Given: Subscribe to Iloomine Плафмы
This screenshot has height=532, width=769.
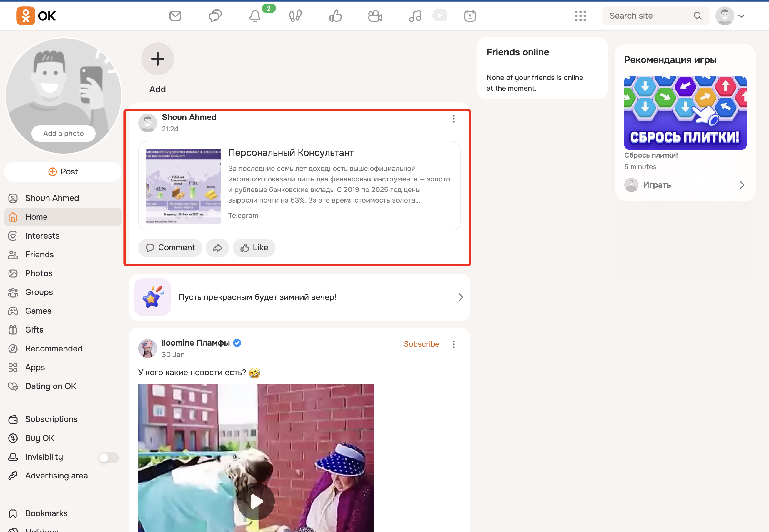Looking at the screenshot, I should [421, 344].
